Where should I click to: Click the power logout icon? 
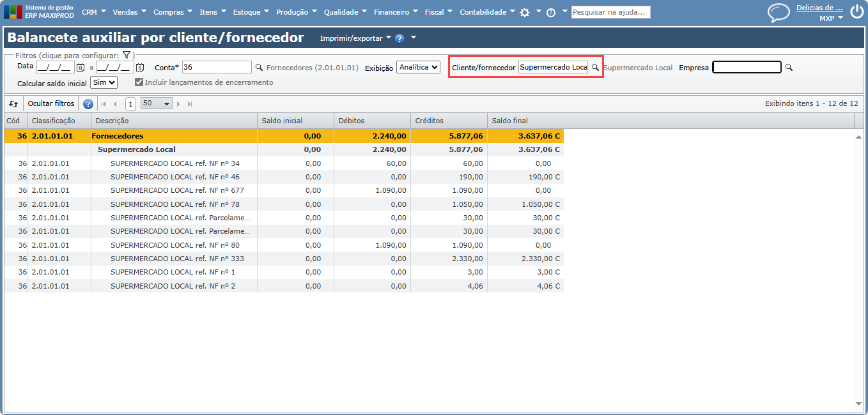[856, 12]
